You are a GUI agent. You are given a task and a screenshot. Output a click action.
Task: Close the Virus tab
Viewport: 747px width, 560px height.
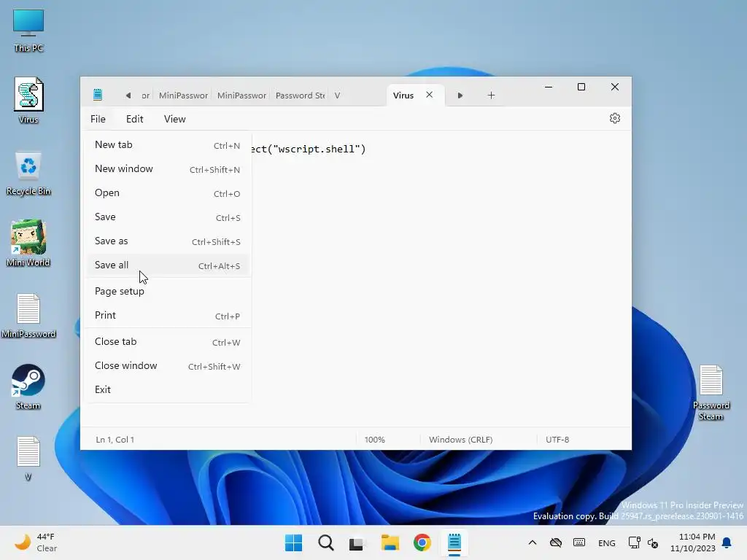point(429,95)
